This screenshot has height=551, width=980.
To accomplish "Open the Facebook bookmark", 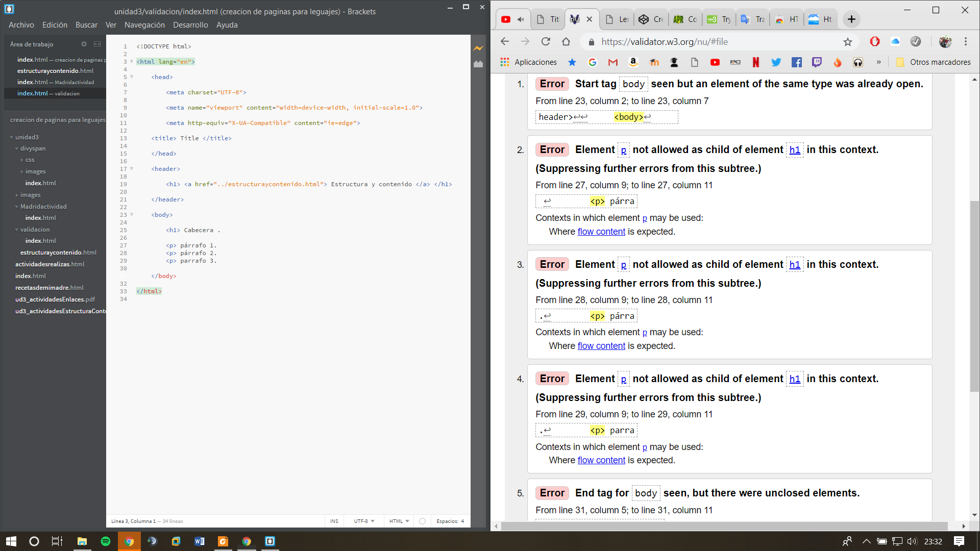I will (x=797, y=62).
